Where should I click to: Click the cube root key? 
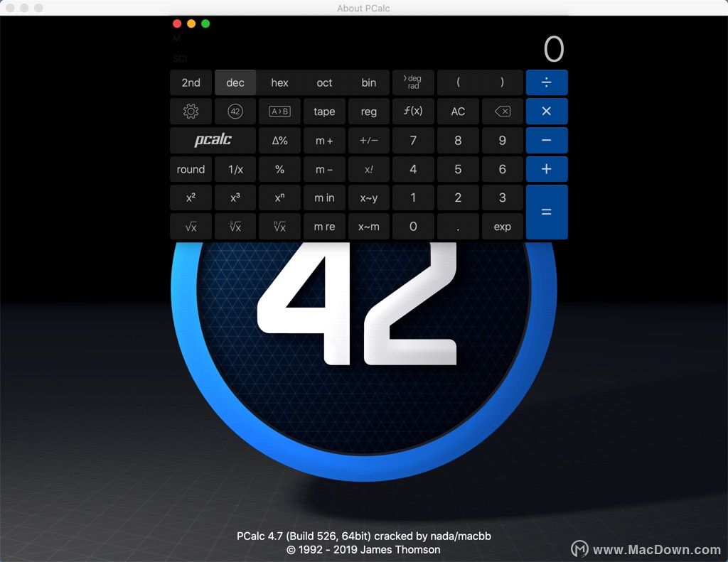(x=235, y=227)
